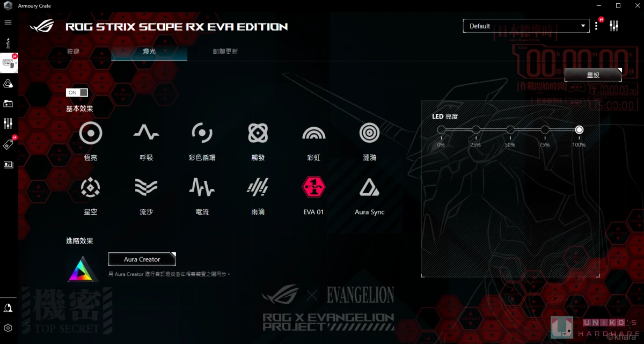The image size is (644, 344).
Task: Minimize the Armoury Crate window
Action: click(x=599, y=5)
